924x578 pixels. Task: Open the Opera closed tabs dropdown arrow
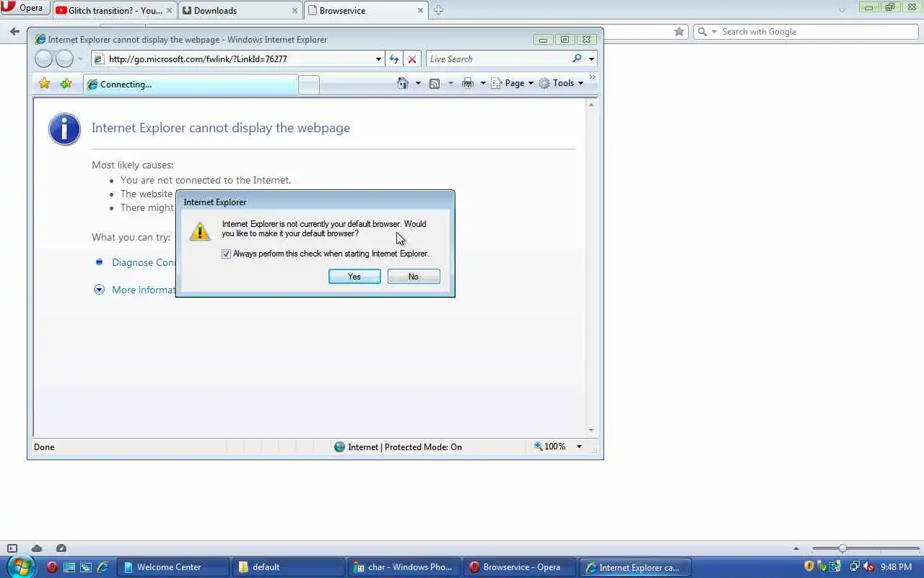[x=842, y=10]
